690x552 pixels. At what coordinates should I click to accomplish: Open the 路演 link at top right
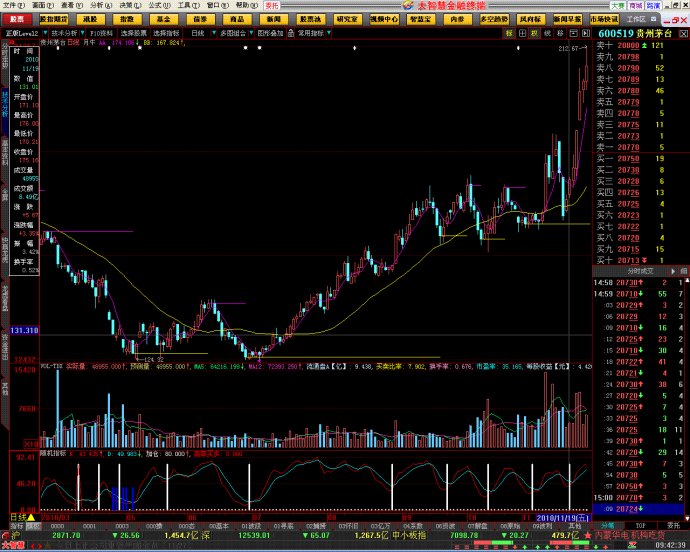pyautogui.click(x=653, y=6)
